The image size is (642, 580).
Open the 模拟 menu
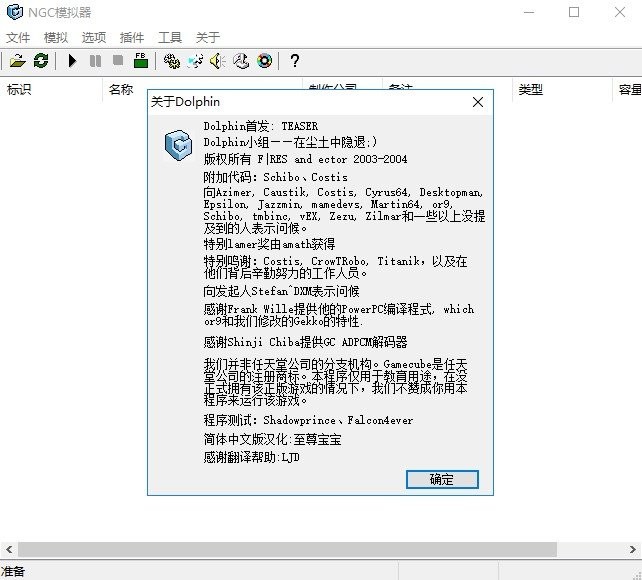pos(56,38)
